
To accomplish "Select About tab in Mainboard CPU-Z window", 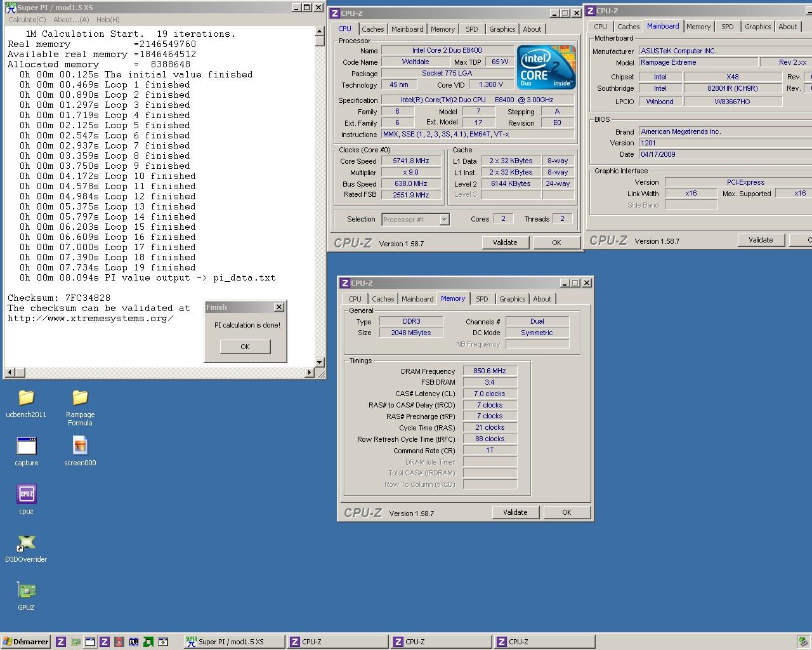I will tap(788, 27).
